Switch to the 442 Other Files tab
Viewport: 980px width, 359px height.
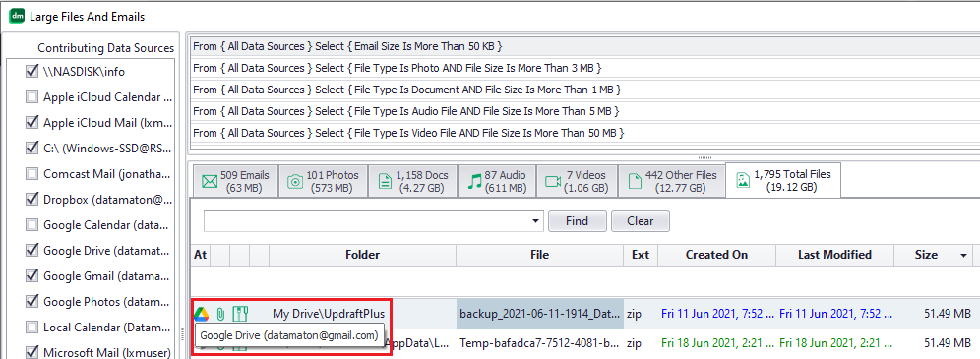point(672,182)
